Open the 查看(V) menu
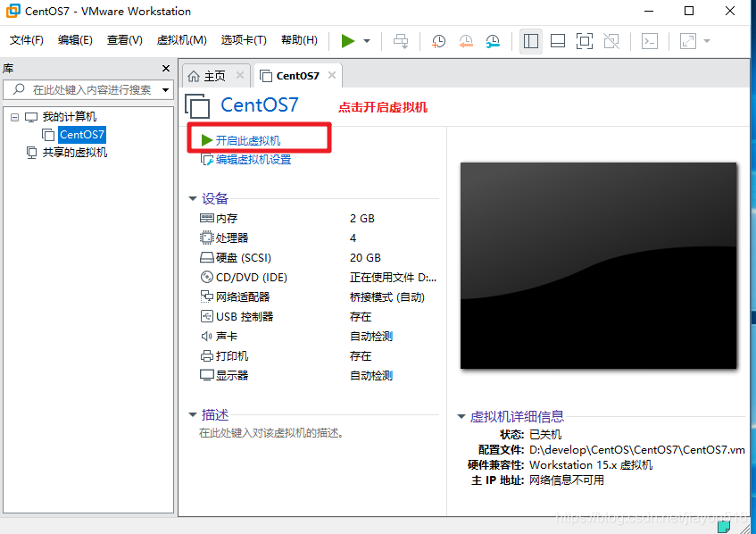Image resolution: width=756 pixels, height=534 pixels. (x=124, y=40)
